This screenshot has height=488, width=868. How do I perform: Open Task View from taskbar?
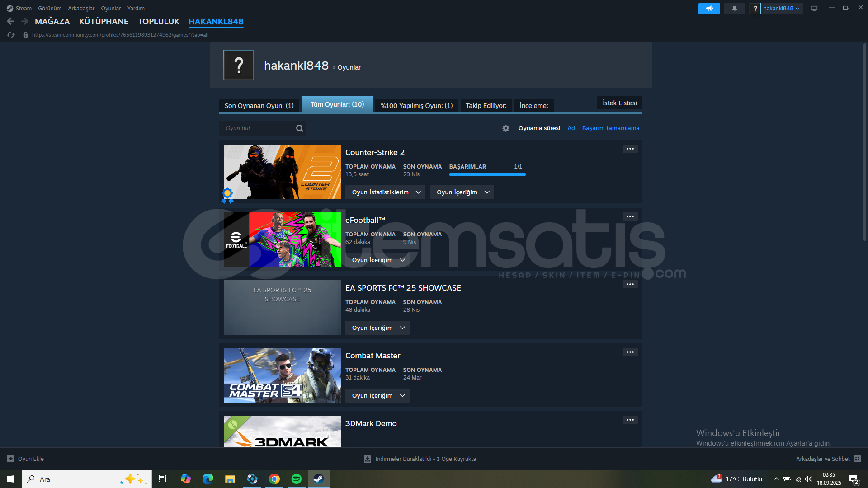[x=163, y=479]
